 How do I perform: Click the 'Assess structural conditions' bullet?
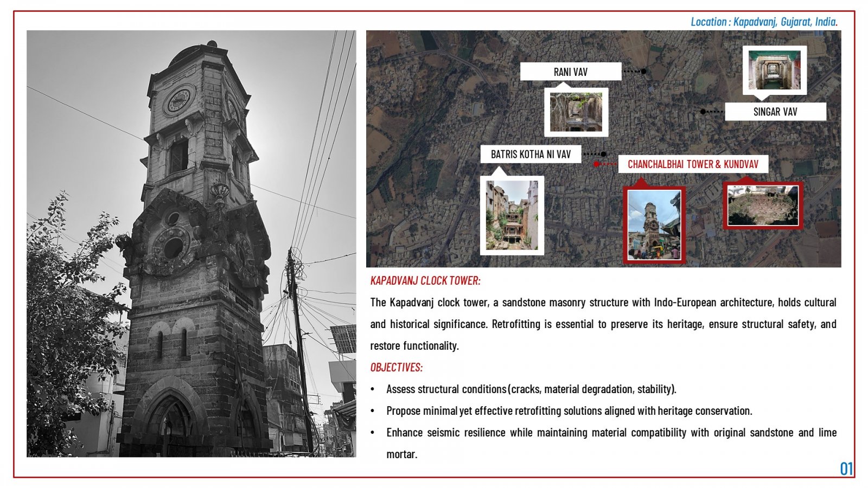531,389
